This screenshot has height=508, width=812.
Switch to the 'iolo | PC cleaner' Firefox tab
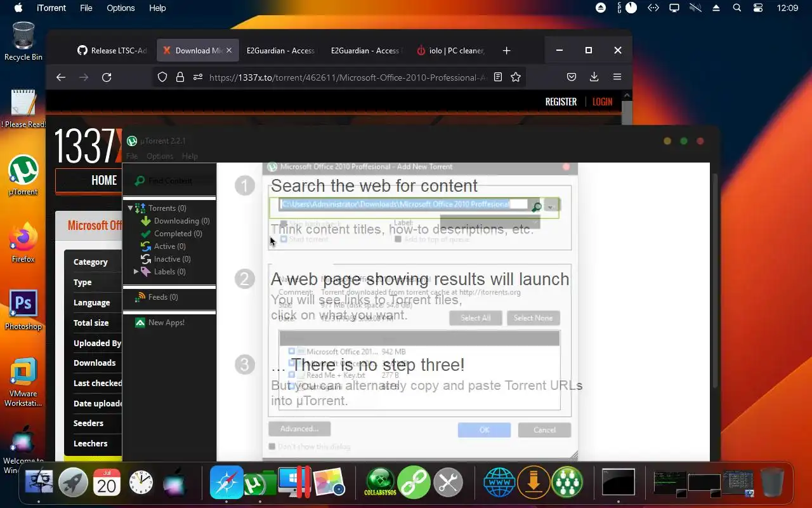coord(450,50)
